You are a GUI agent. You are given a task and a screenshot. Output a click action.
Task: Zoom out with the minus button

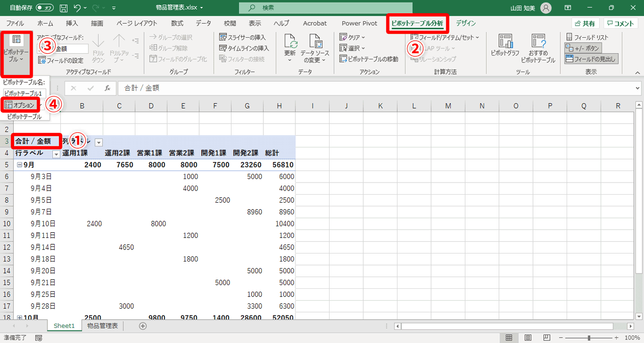(561, 338)
